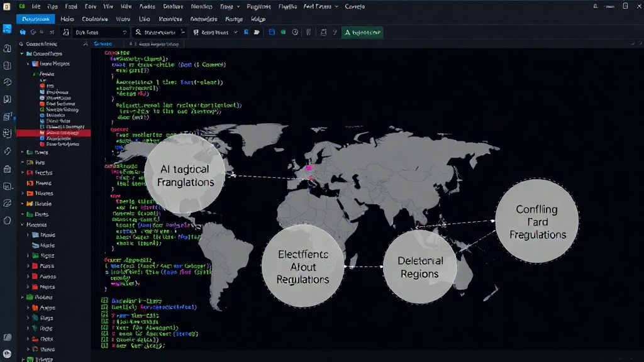Open the first combo box in the toolbar

tap(101, 32)
